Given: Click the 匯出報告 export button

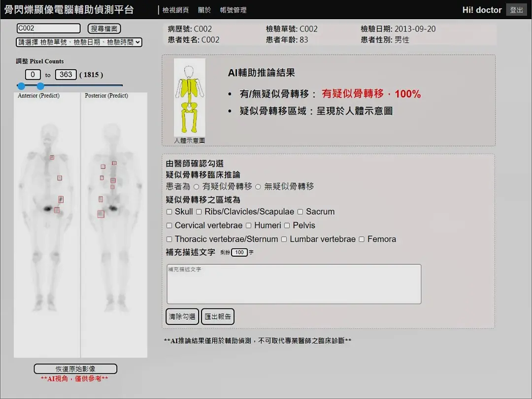Looking at the screenshot, I should click(x=218, y=317).
